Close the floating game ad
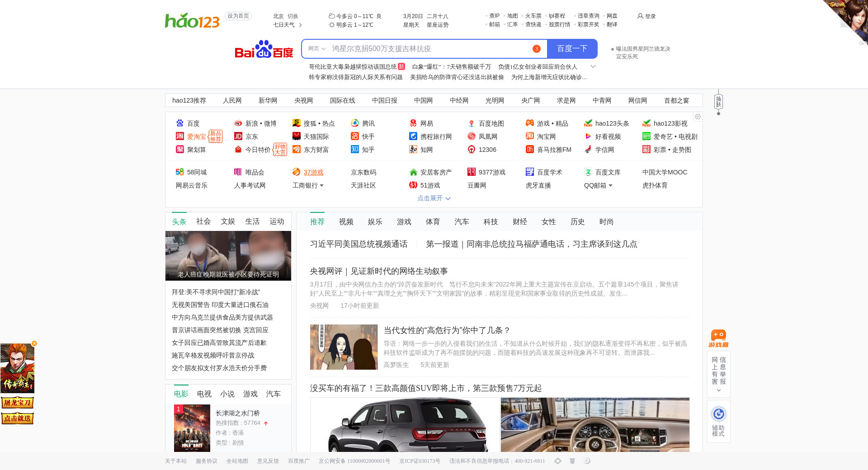 (x=34, y=343)
